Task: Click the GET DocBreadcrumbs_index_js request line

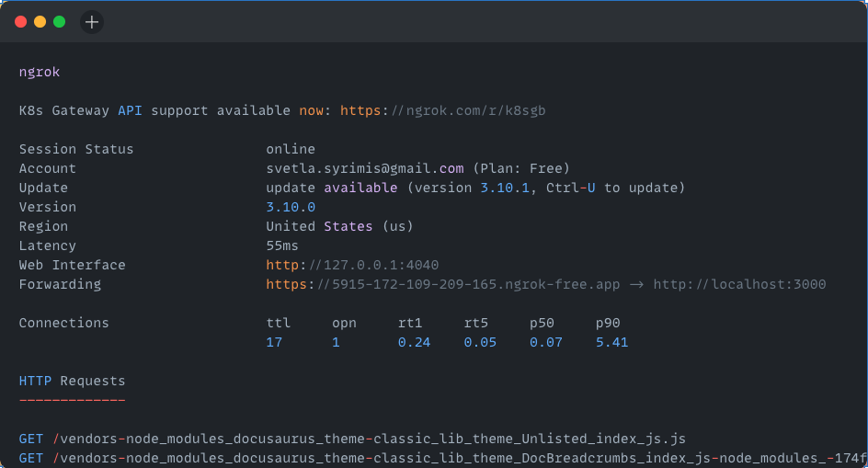Action: pos(441,458)
